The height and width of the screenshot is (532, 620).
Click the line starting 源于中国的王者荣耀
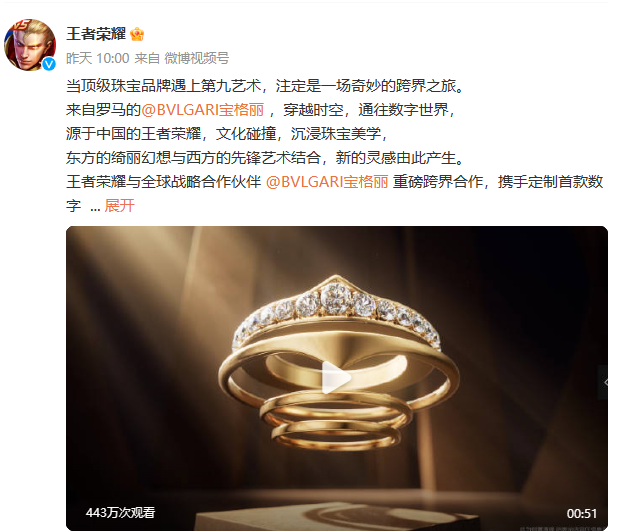coord(227,134)
